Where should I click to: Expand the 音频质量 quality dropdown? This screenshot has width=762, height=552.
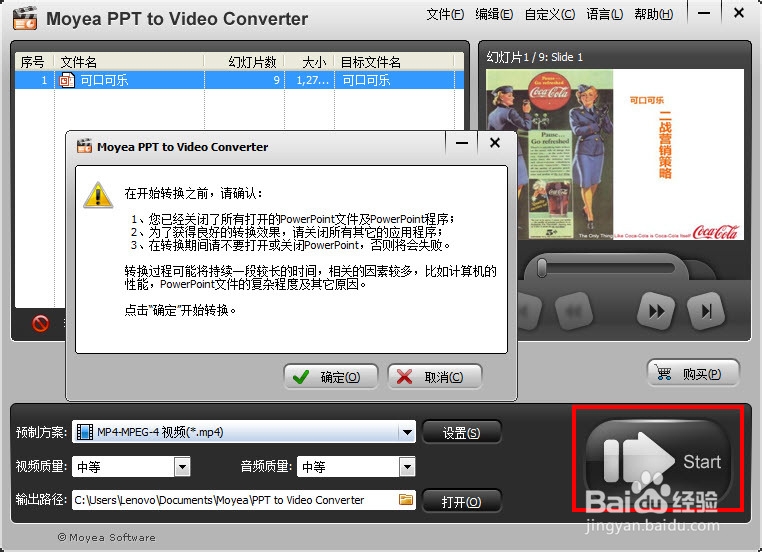pyautogui.click(x=407, y=467)
